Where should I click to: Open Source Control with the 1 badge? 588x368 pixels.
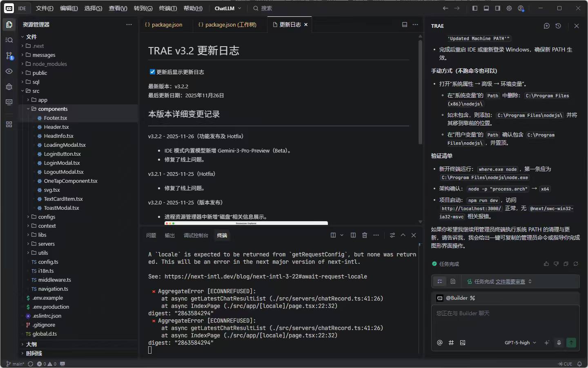[9, 56]
